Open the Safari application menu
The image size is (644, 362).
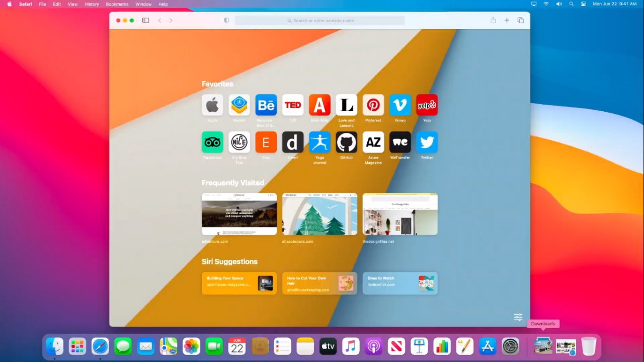(x=26, y=4)
